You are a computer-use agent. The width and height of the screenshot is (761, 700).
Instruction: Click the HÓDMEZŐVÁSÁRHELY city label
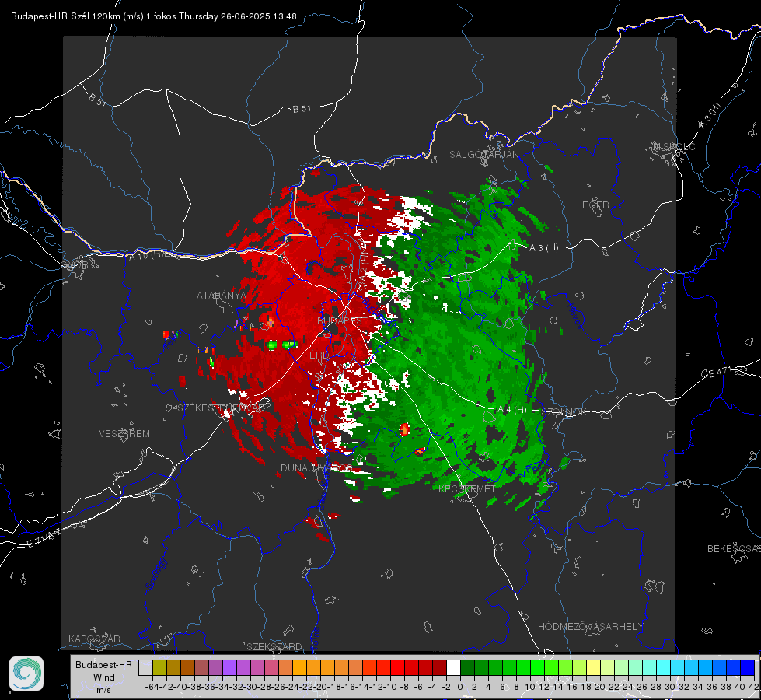590,627
